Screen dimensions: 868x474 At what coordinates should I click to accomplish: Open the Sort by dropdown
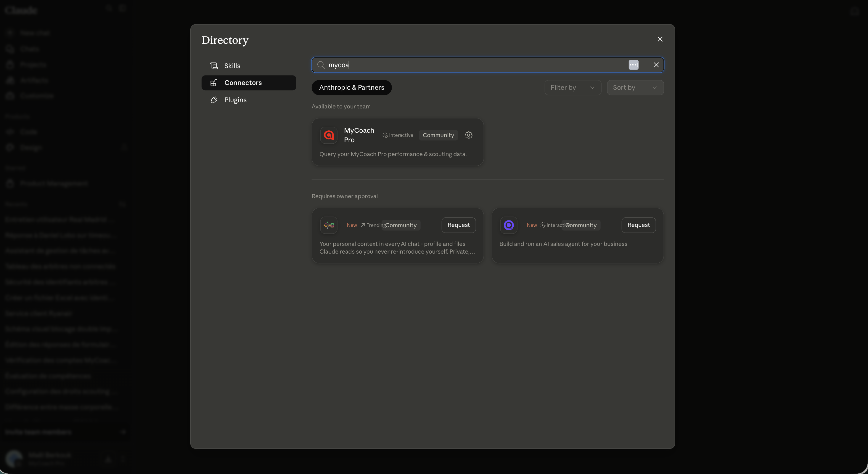click(635, 87)
